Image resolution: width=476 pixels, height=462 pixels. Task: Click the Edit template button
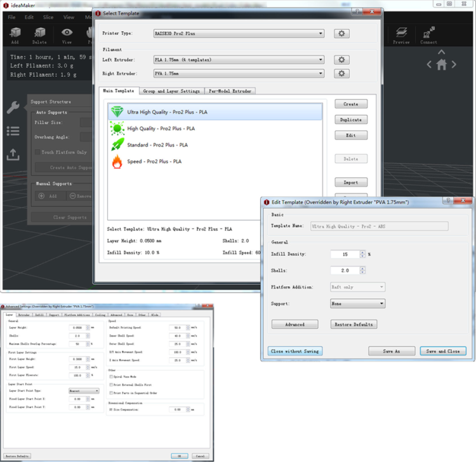(351, 135)
